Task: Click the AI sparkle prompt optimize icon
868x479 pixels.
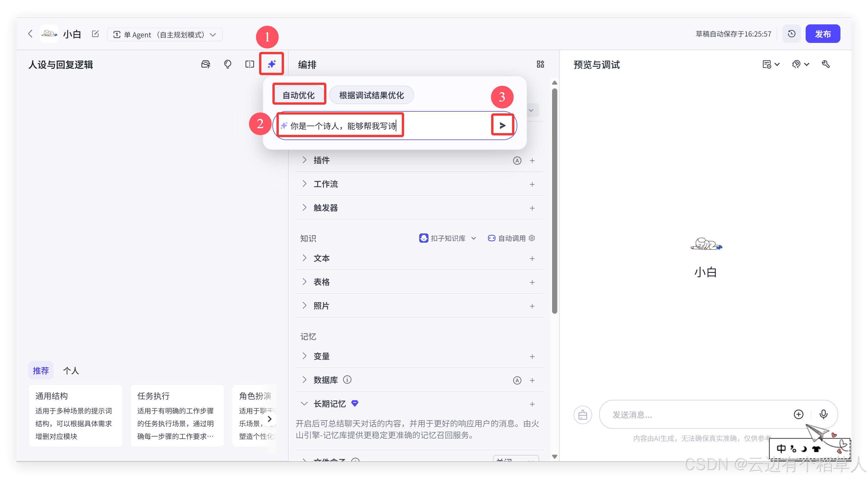Action: (272, 64)
